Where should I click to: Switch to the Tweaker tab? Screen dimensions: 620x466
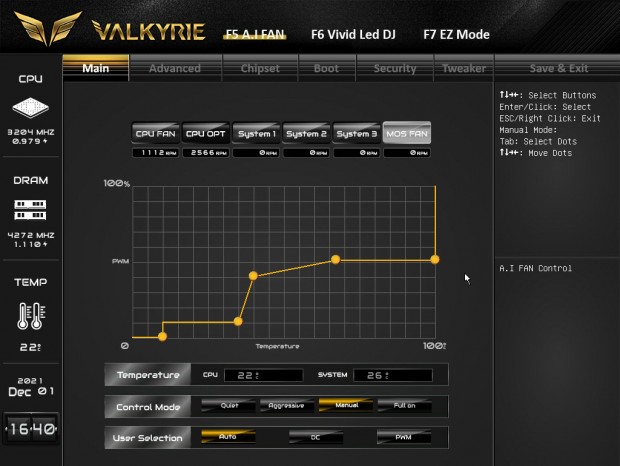464,68
